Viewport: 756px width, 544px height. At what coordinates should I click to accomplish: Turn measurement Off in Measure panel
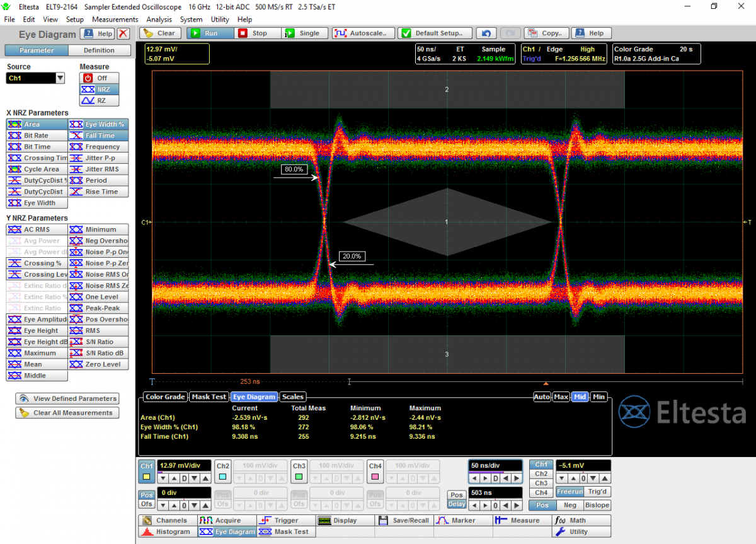tap(99, 78)
